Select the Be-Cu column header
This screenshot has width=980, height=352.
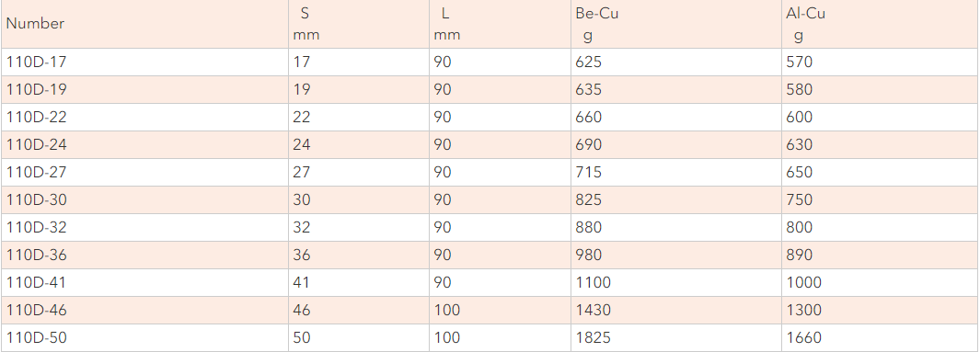[x=597, y=24]
